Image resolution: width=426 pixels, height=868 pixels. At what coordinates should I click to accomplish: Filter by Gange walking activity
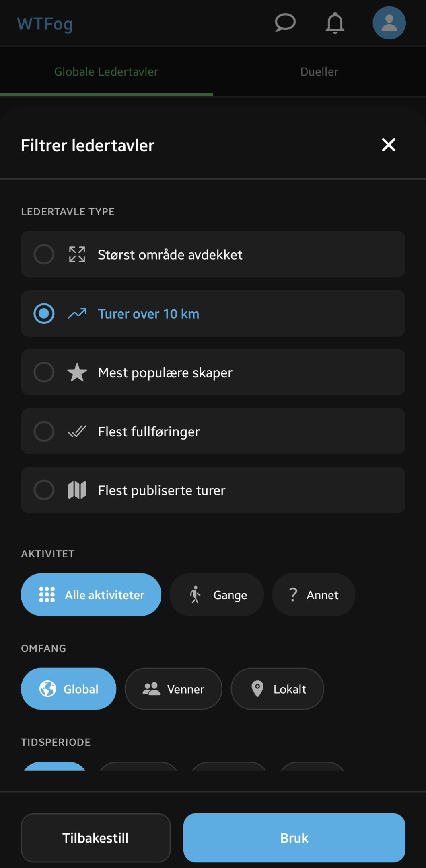(217, 595)
